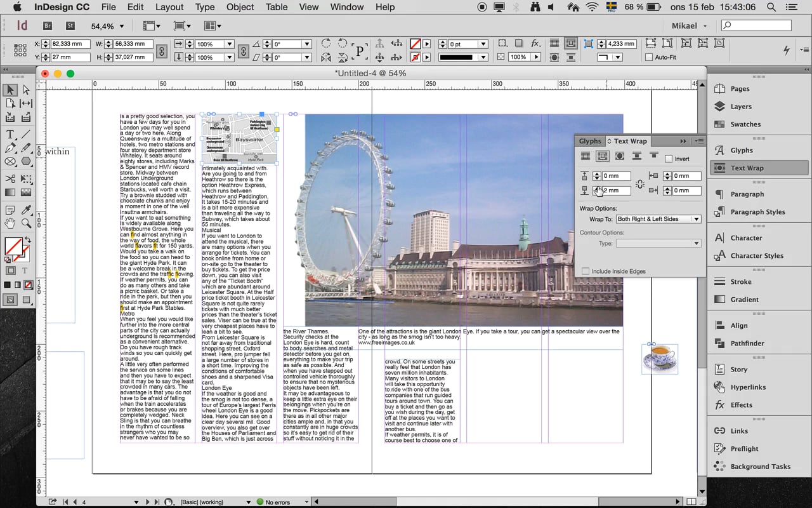
Task: Choose Wrap Around Object Shape icon
Action: 619,156
